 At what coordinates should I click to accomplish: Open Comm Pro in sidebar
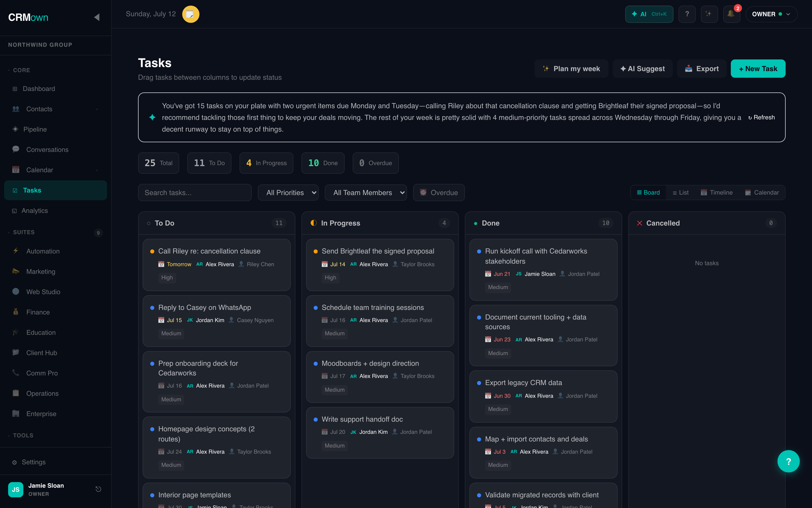click(56, 373)
